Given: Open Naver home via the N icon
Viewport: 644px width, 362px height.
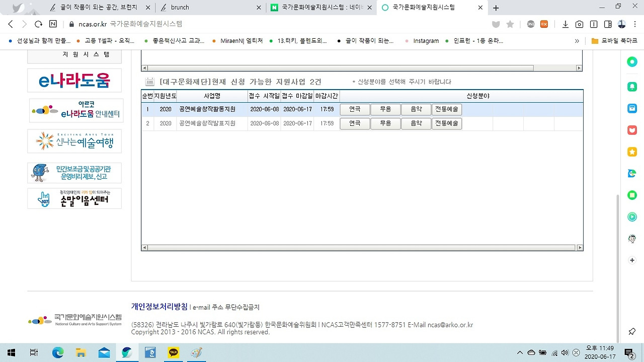Looking at the screenshot, I should click(x=53, y=24).
